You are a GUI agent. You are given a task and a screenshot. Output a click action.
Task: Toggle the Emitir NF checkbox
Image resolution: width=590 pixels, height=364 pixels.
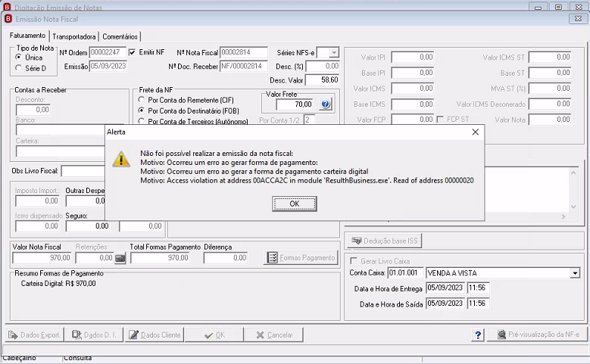click(132, 52)
